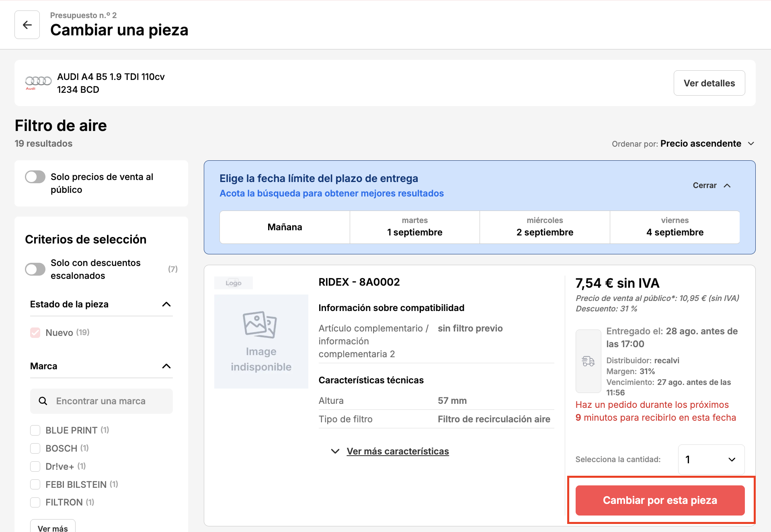Focus the 'Encontrar una marca' search field
Viewport: 771px width, 532px height.
101,401
